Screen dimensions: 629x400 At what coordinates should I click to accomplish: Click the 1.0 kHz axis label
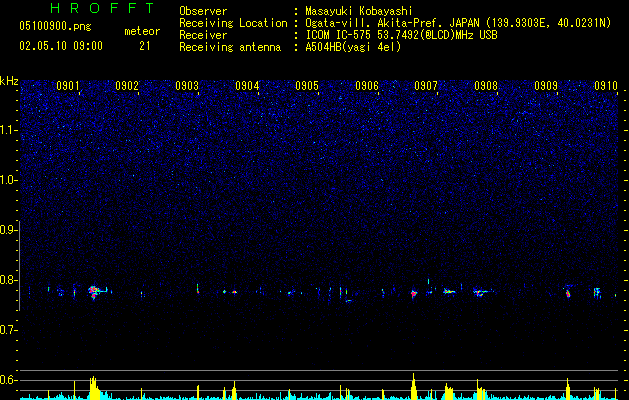point(8,180)
